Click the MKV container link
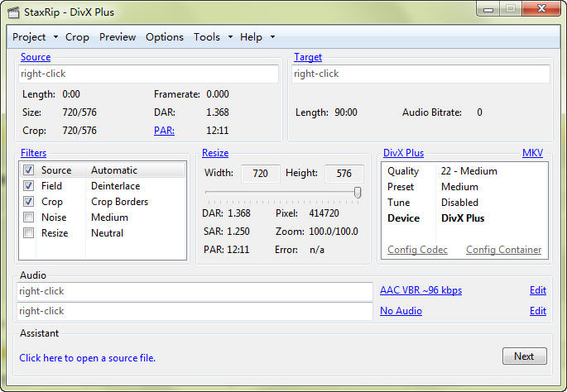567x392 pixels. pyautogui.click(x=532, y=153)
